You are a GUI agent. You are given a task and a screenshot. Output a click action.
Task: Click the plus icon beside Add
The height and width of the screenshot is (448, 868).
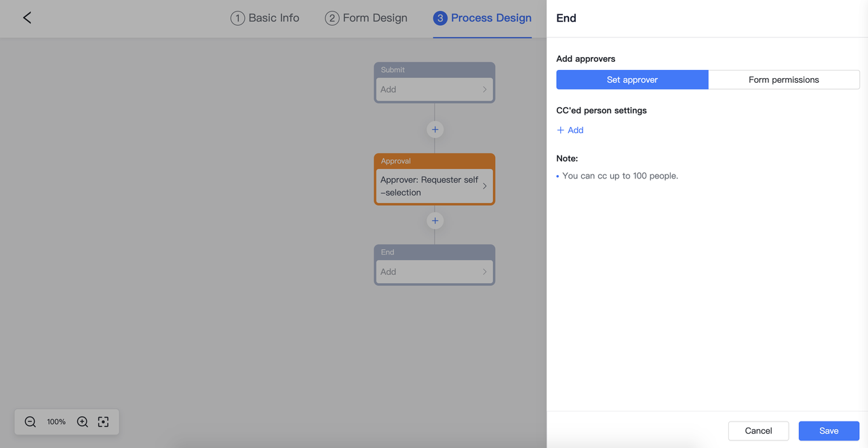(x=560, y=130)
